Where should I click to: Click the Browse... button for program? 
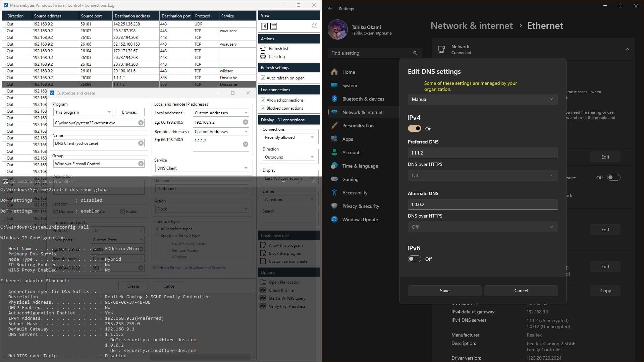pos(129,112)
